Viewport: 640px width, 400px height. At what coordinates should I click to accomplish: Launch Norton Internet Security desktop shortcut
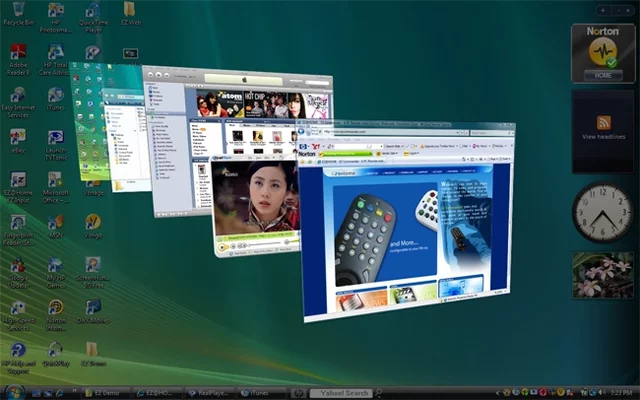(56, 316)
